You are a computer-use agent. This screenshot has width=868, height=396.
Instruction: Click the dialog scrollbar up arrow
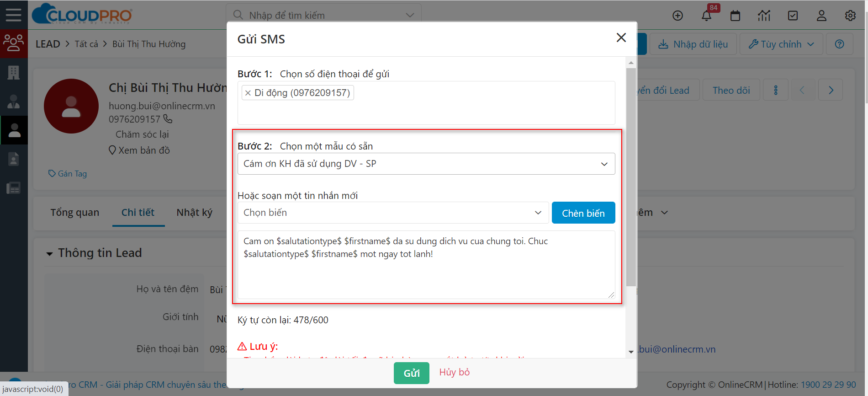click(631, 63)
